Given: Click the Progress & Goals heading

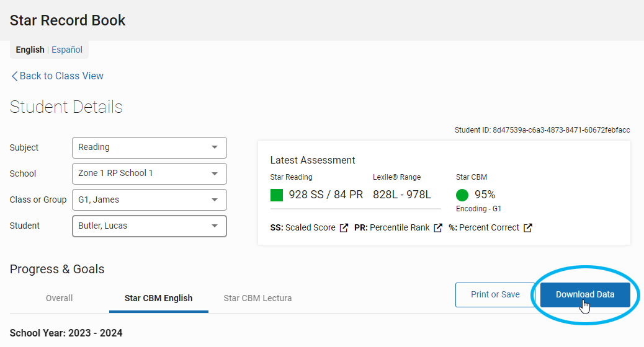Looking at the screenshot, I should tap(57, 269).
